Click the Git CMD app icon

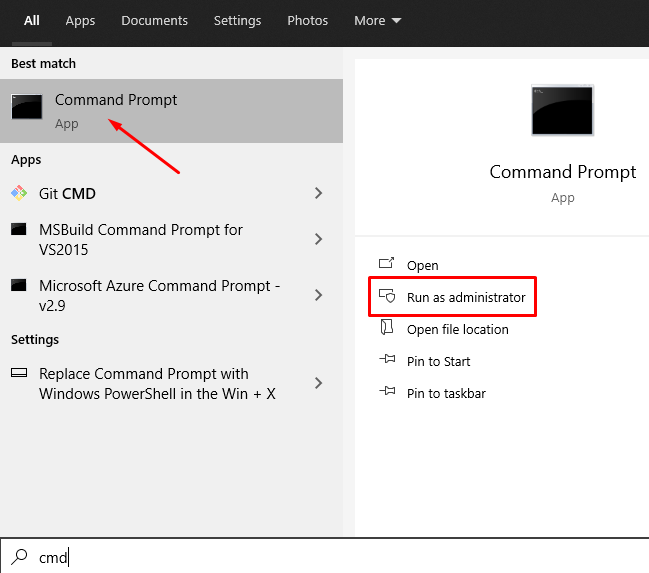(19, 193)
